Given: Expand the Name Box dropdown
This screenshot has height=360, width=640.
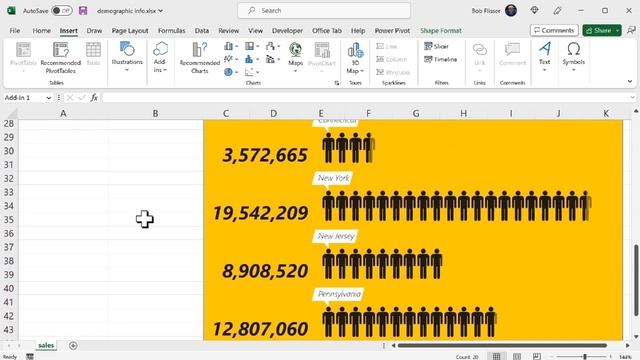Looking at the screenshot, I should pyautogui.click(x=49, y=98).
